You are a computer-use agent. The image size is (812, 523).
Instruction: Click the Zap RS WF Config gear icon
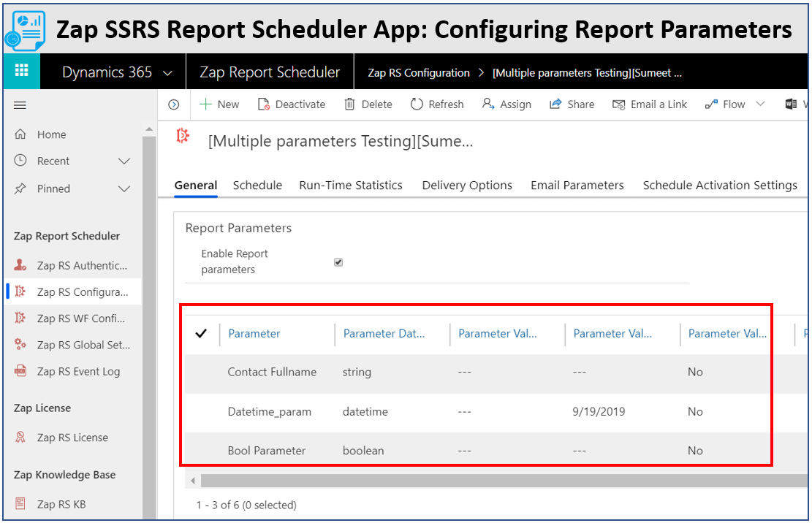[20, 318]
